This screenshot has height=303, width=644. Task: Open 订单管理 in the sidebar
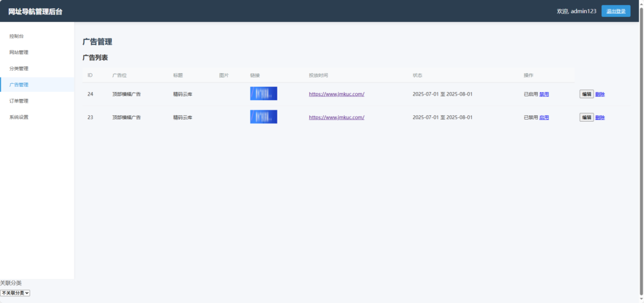click(19, 101)
